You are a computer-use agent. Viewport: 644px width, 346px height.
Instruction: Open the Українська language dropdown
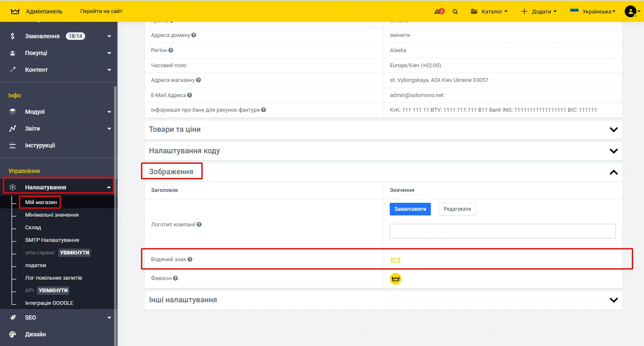click(593, 11)
